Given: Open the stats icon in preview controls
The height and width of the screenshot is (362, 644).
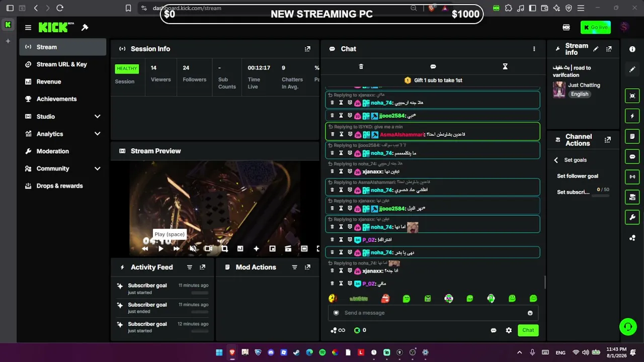Looking at the screenshot, I should (x=240, y=248).
